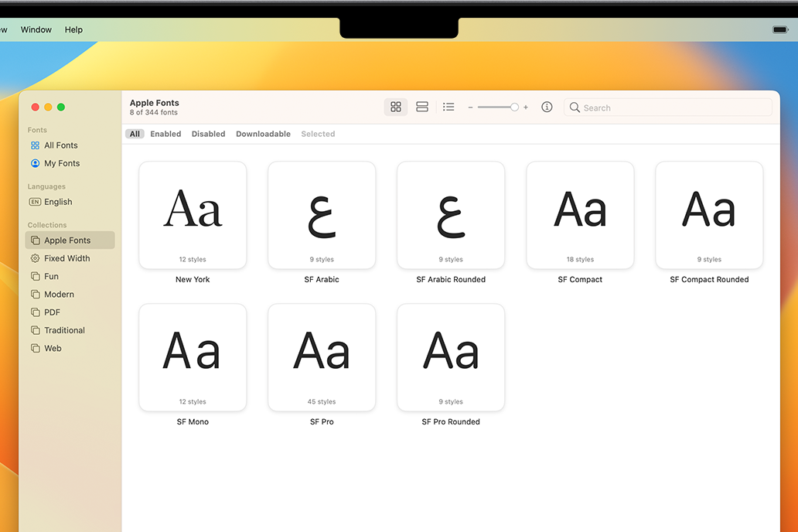Screen dimensions: 798x532
Task: Select the Selected filter tab
Action: pos(318,134)
